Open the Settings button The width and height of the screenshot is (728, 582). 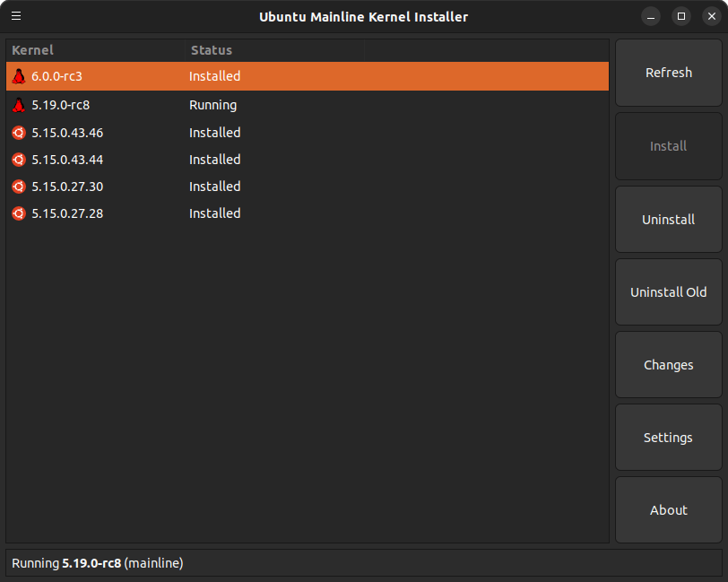point(669,438)
